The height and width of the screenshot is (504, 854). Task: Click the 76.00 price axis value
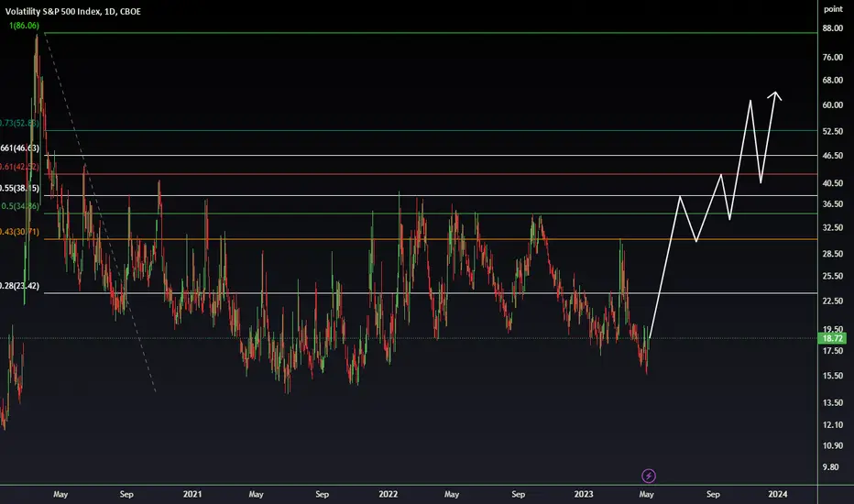(x=832, y=57)
